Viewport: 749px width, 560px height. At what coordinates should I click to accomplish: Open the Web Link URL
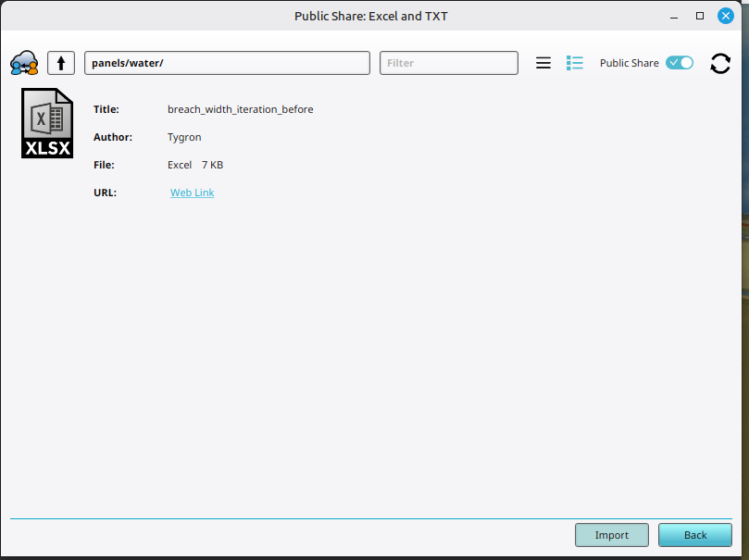click(192, 193)
